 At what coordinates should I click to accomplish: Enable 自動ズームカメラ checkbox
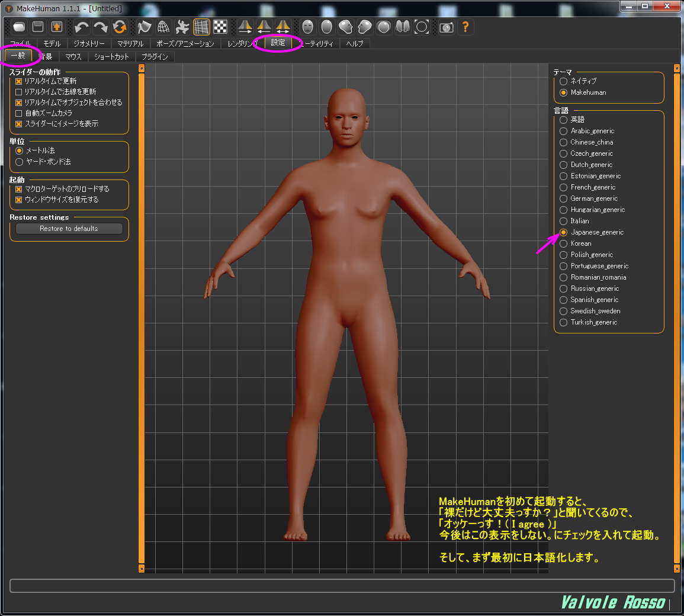tap(18, 113)
